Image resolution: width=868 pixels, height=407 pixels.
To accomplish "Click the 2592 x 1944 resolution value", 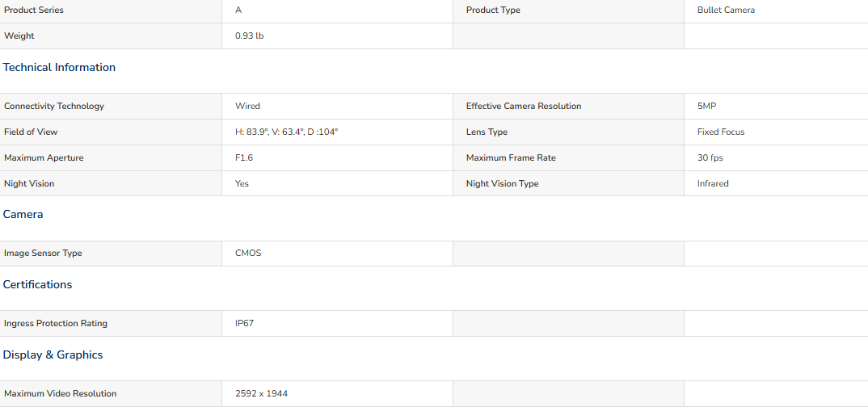I will 261,394.
